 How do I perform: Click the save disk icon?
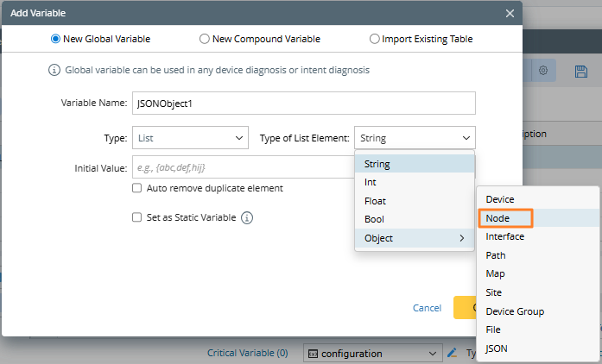tap(580, 72)
